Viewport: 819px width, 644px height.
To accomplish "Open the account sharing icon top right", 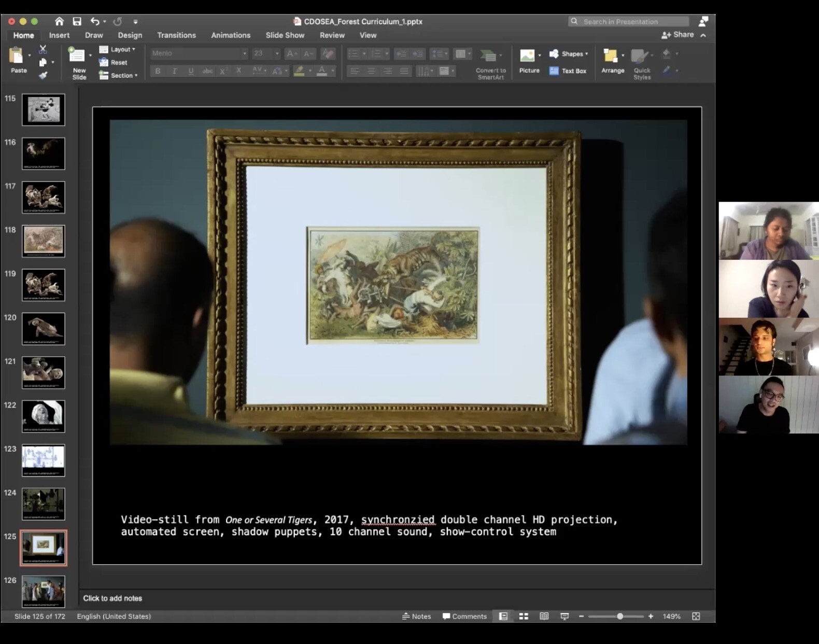I will point(703,21).
